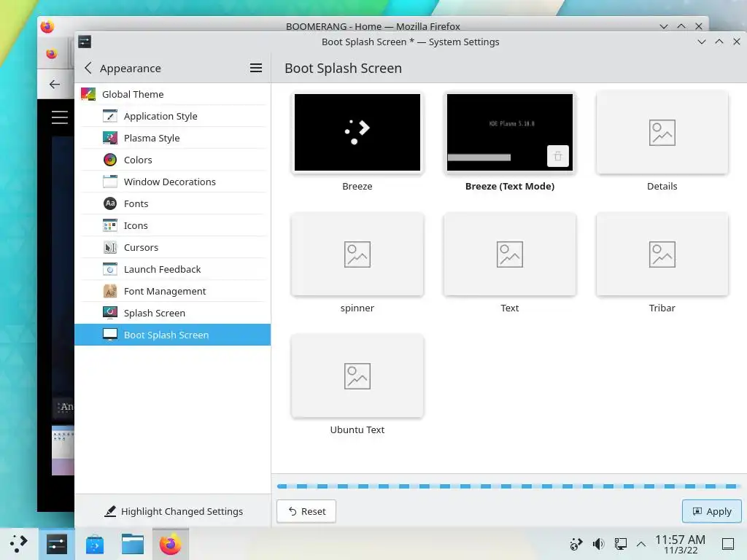Image resolution: width=747 pixels, height=560 pixels.
Task: Click the Icons settings icon
Action: (110, 226)
